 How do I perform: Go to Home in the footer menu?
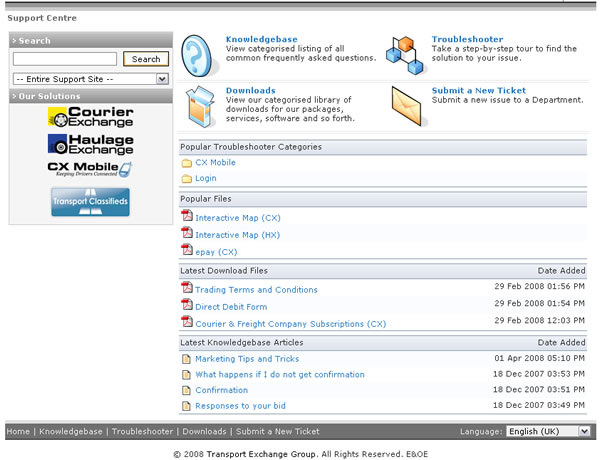pos(18,432)
